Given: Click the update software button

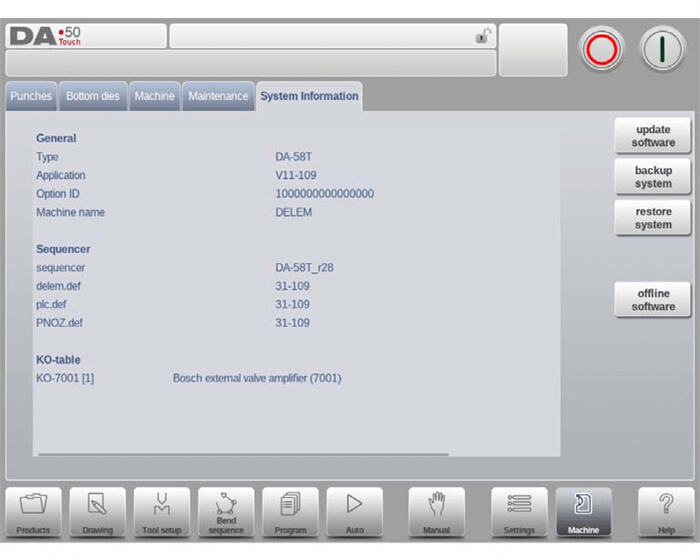Looking at the screenshot, I should click(x=653, y=136).
